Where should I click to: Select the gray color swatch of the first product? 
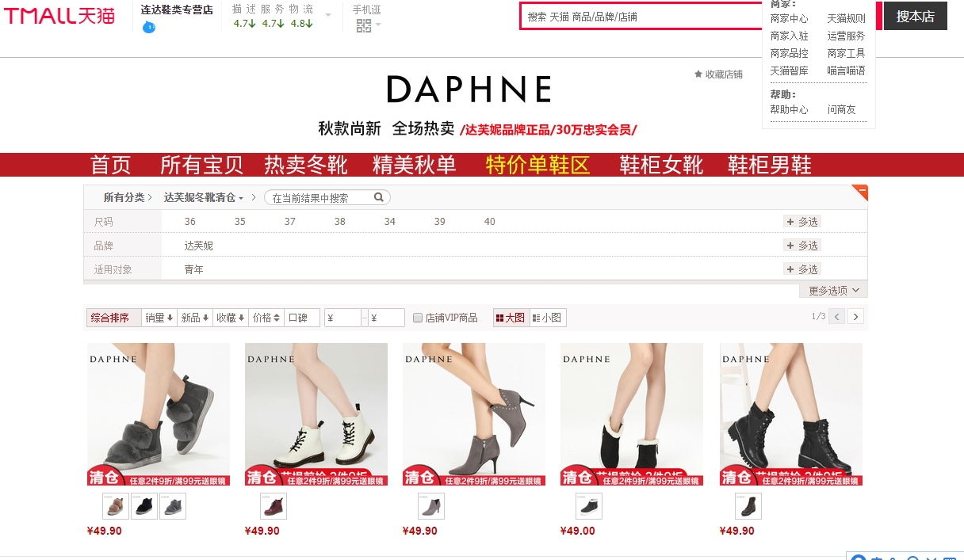[x=173, y=506]
